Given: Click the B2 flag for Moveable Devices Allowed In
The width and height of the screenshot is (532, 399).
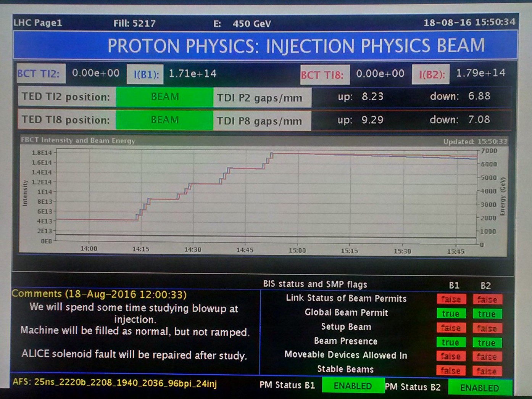Looking at the screenshot, I should click(x=487, y=357).
